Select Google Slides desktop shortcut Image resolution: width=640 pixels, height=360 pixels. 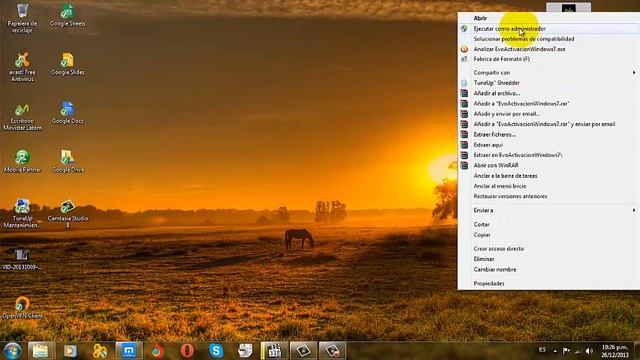pos(67,64)
